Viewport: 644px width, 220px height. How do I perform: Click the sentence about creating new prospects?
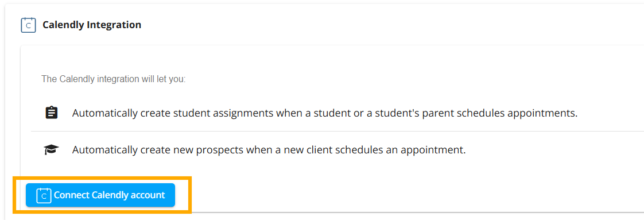coord(269,150)
